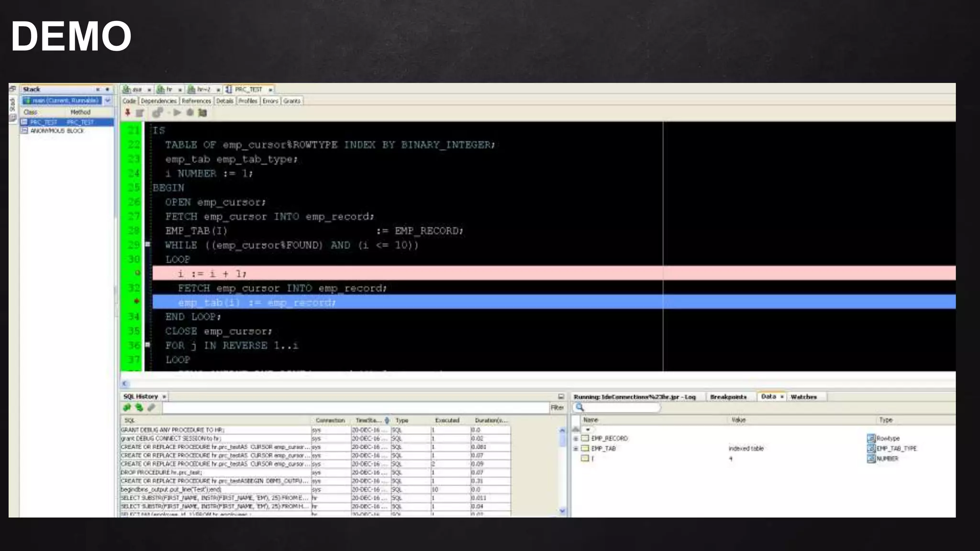
Task: Click the Filter button in SQL History
Action: 557,408
